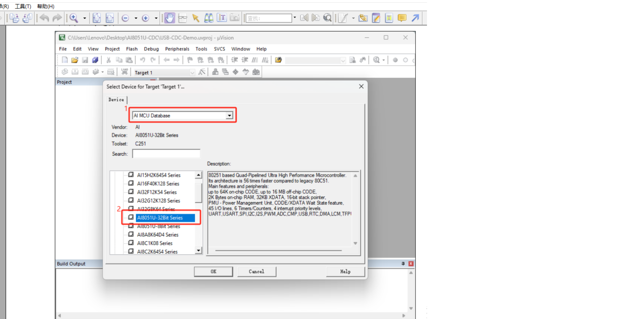This screenshot has height=319, width=644.
Task: Click the Cut scissors icon in µVision toolbar
Action: [108, 60]
